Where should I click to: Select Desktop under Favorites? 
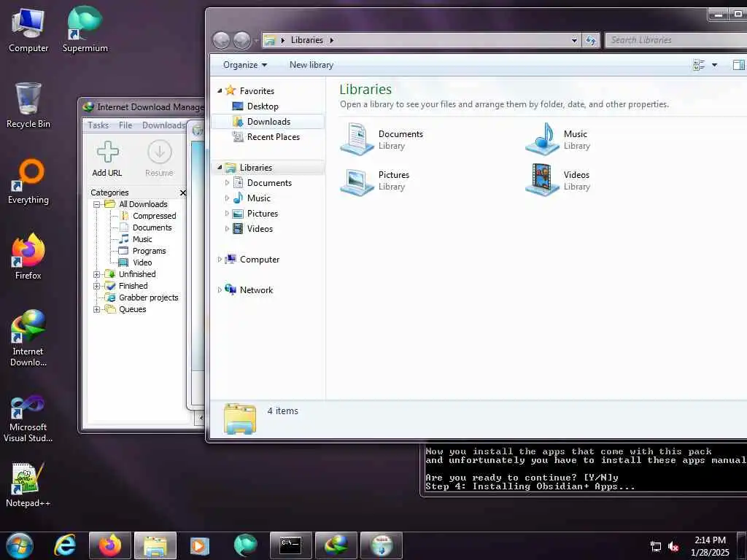(263, 106)
